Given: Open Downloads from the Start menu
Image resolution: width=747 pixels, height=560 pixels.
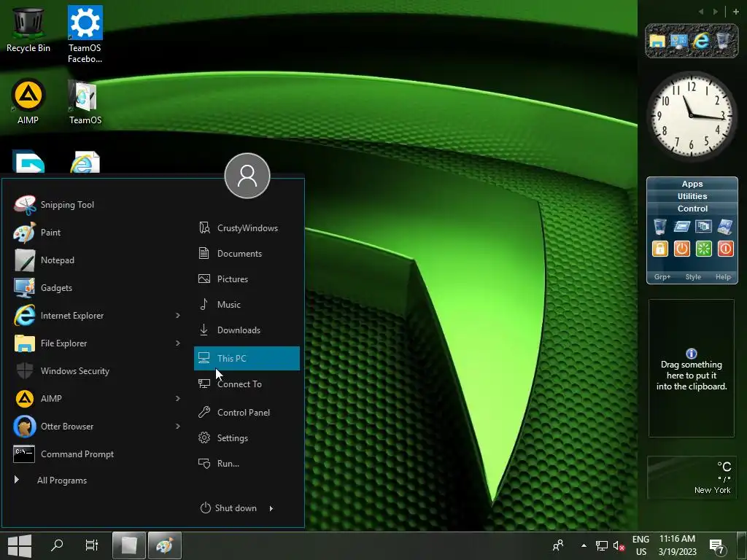Looking at the screenshot, I should point(247,330).
